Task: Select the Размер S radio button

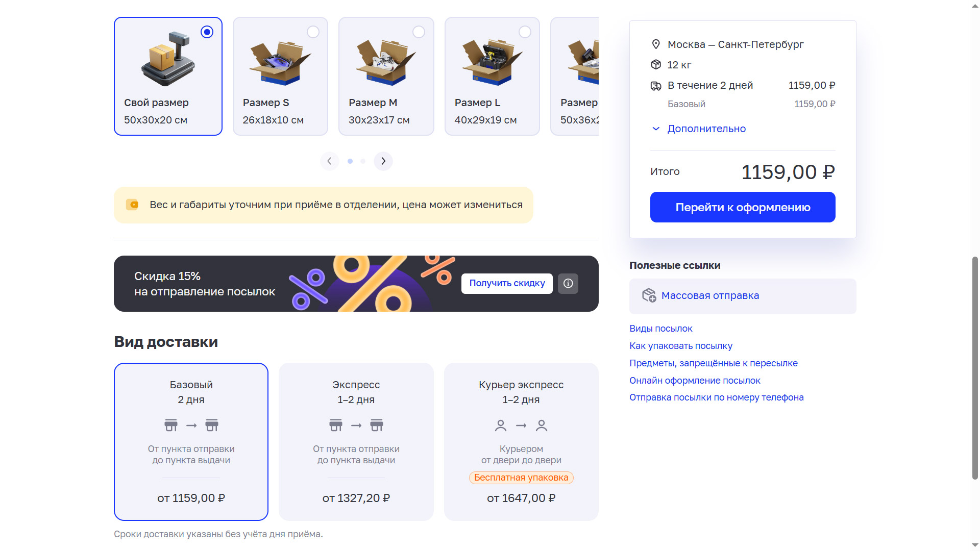Action: click(x=313, y=32)
